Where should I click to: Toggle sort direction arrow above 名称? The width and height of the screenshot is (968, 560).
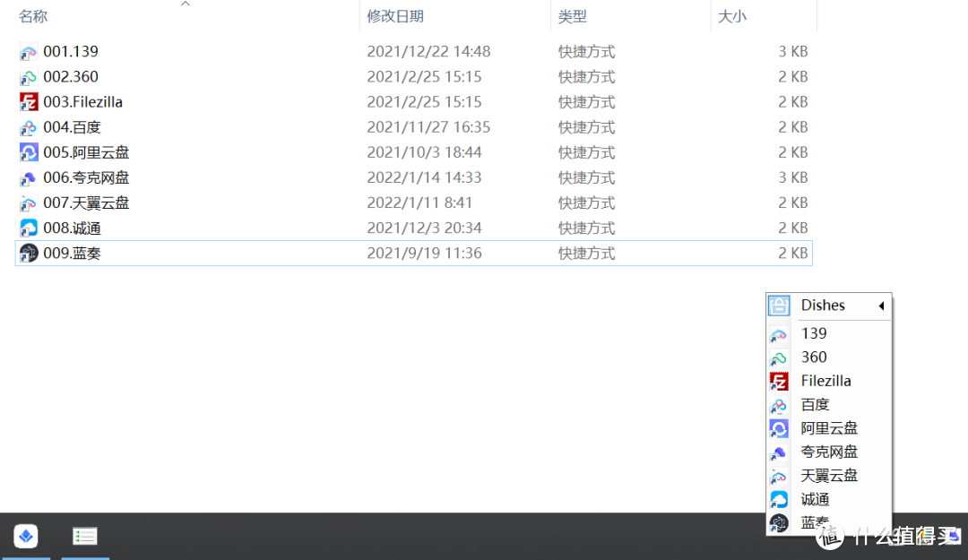tap(186, 4)
